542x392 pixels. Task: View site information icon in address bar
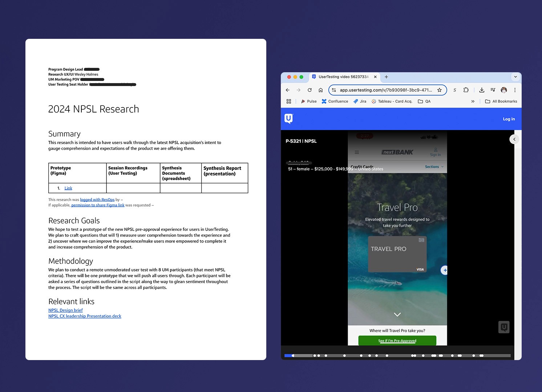pos(334,90)
